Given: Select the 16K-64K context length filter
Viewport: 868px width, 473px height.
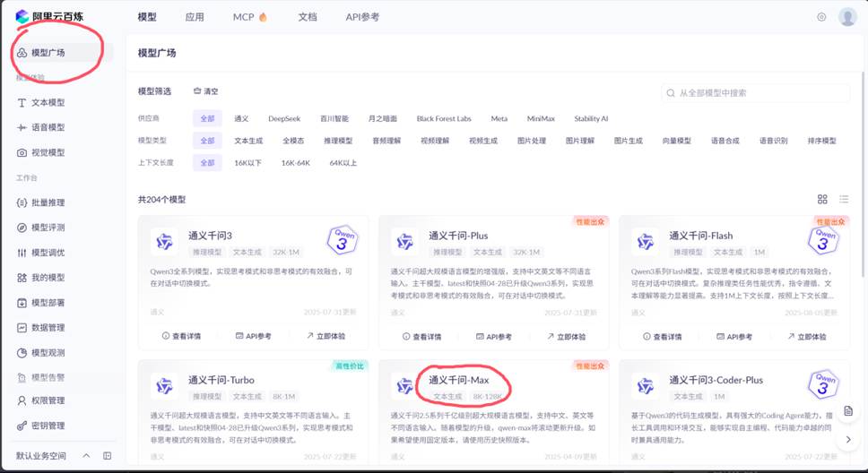Looking at the screenshot, I should point(295,163).
